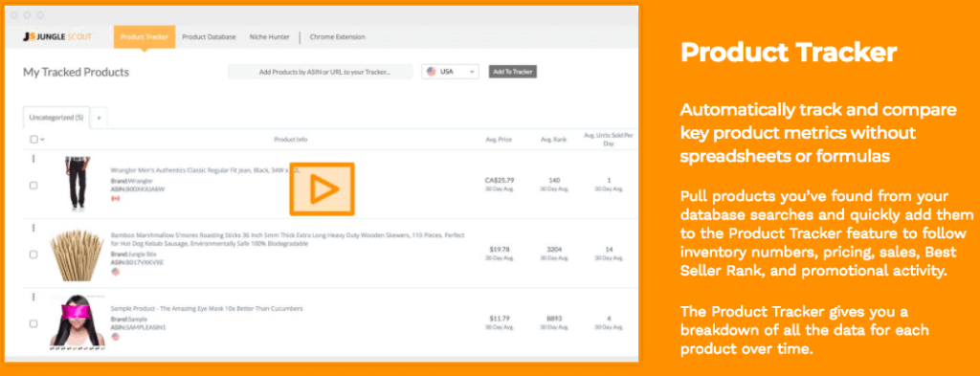Select the 140 average rank value

pyautogui.click(x=554, y=180)
